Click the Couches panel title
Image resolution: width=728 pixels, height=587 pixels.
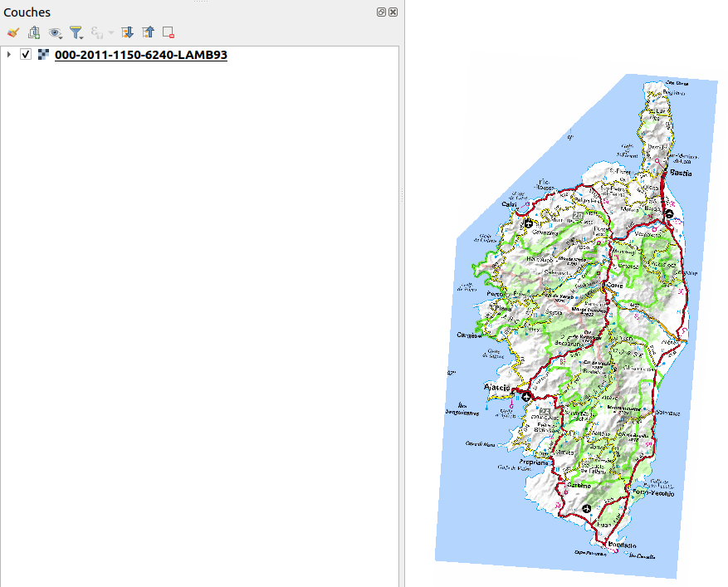[27, 12]
